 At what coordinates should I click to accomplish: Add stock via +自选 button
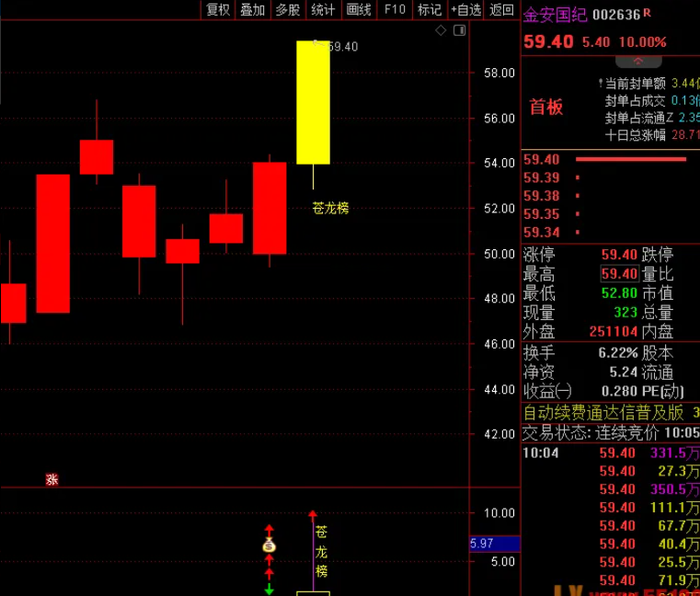pyautogui.click(x=465, y=9)
